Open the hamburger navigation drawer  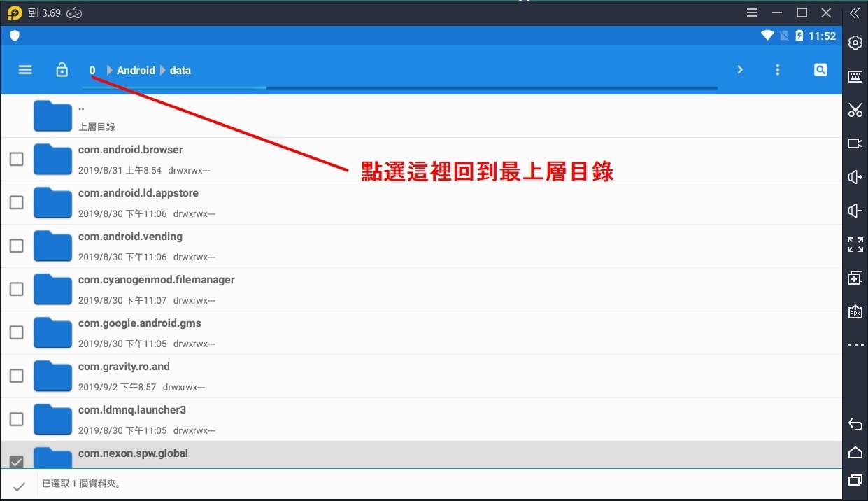pos(25,70)
